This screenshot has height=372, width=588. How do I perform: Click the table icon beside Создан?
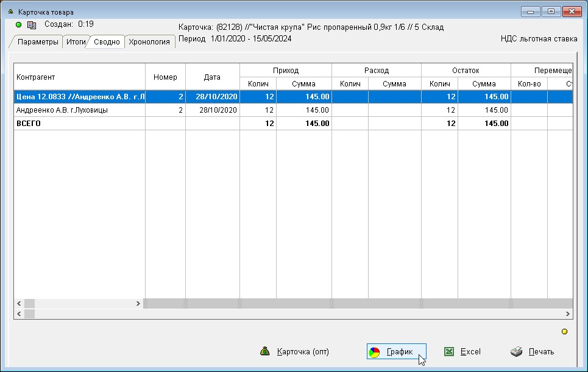tap(32, 25)
